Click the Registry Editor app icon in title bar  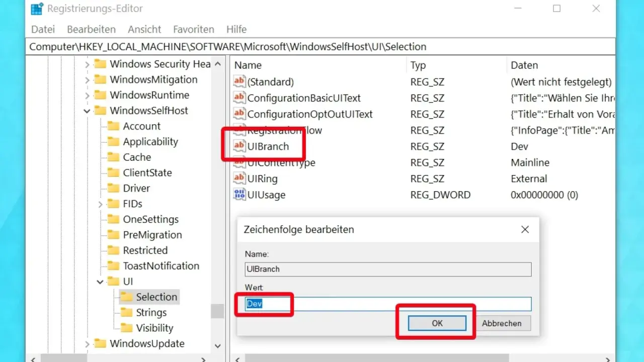[37, 9]
